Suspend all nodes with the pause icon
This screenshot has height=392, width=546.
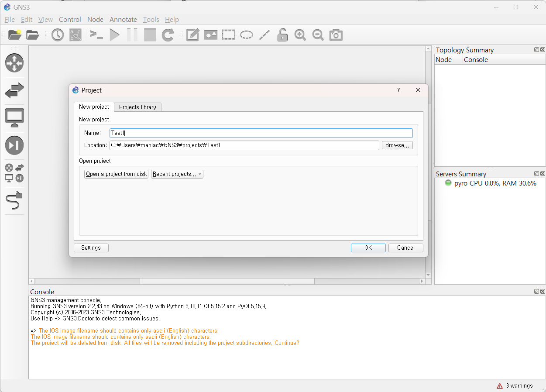[x=132, y=35]
